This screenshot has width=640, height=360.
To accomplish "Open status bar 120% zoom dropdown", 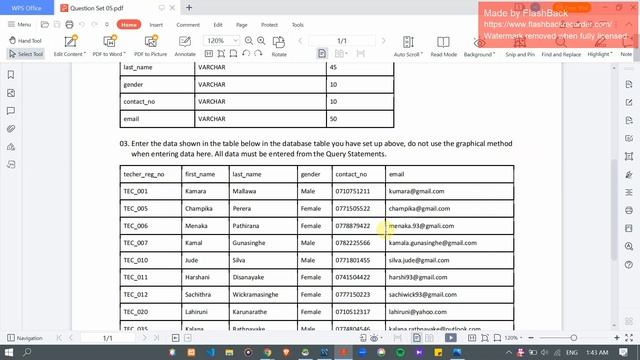I will (513, 338).
